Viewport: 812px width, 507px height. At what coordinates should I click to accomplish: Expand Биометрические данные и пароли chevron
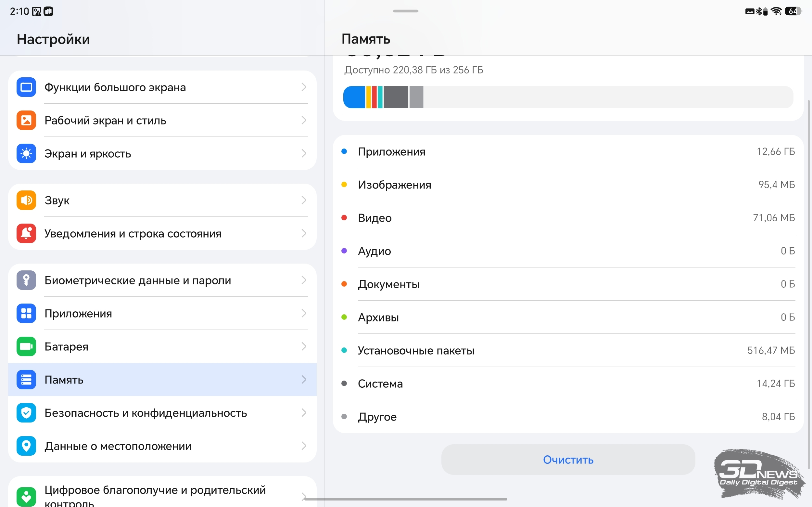pos(304,280)
